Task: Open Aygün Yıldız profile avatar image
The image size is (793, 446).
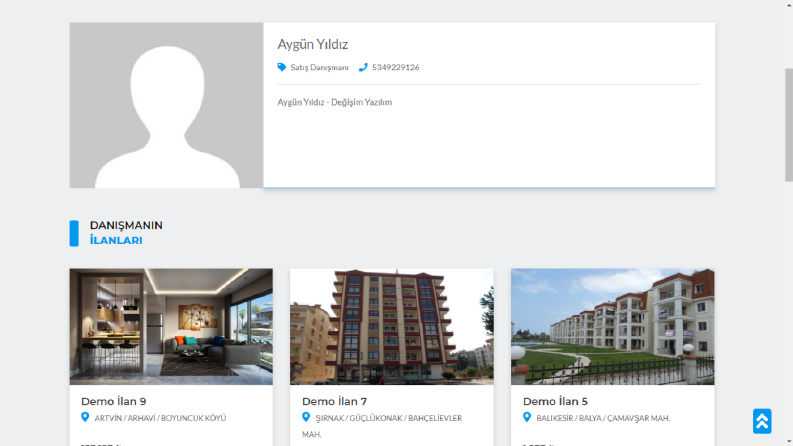Action: click(x=166, y=105)
